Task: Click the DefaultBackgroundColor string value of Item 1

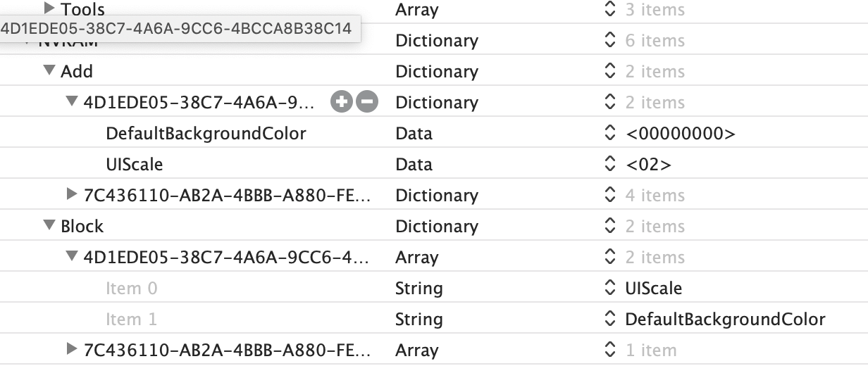Action: click(725, 320)
